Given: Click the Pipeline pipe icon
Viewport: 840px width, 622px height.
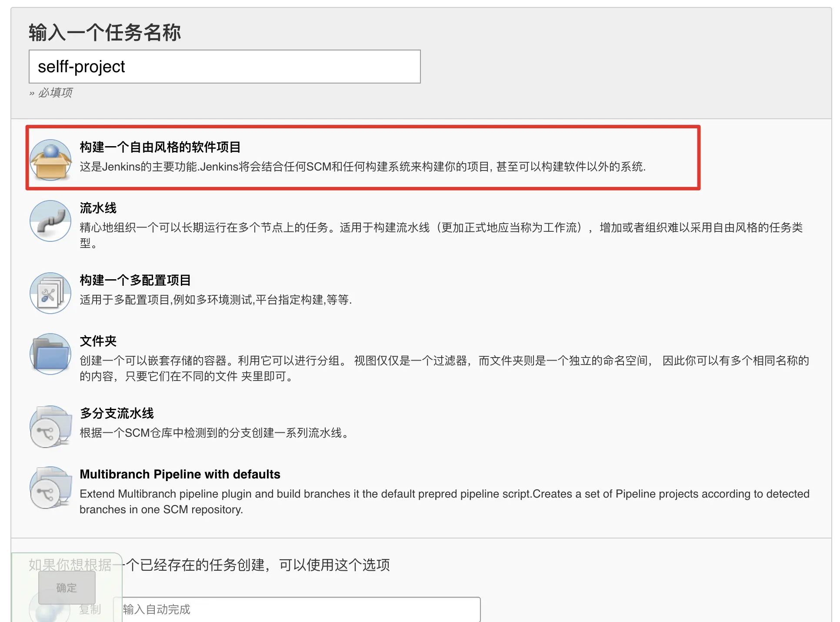Looking at the screenshot, I should click(50, 221).
